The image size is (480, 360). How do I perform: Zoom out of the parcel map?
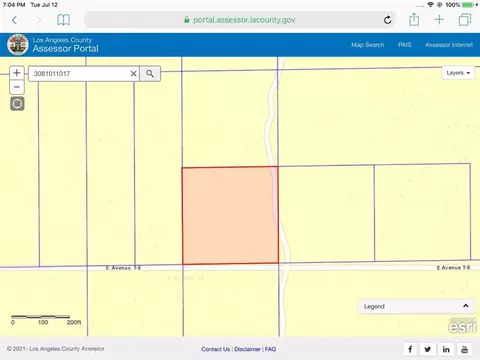17,87
